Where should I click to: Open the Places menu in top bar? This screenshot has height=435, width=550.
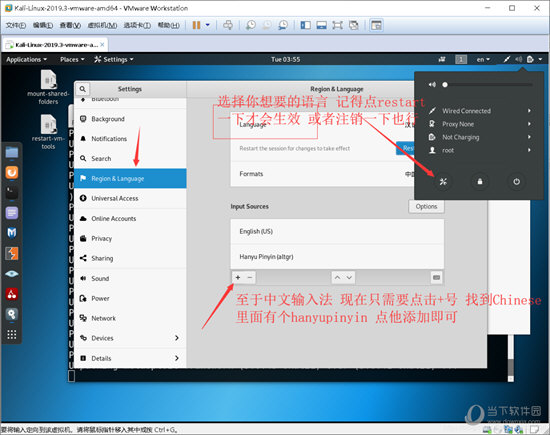(x=72, y=60)
